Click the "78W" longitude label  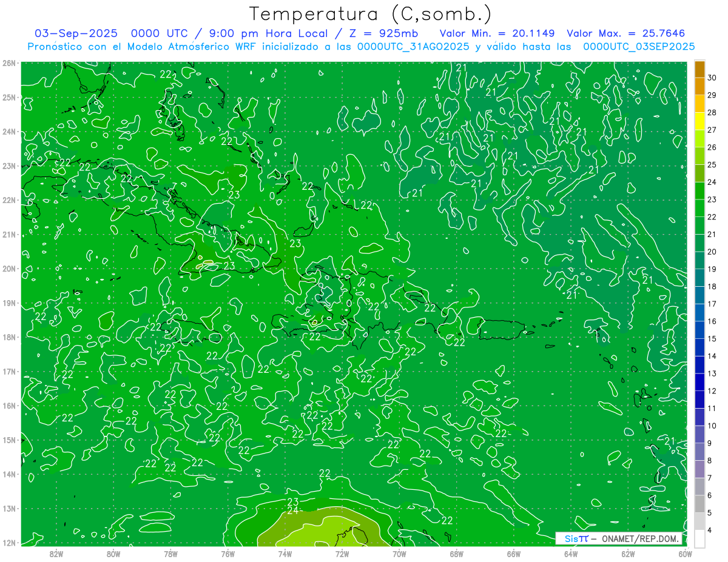[x=170, y=554]
